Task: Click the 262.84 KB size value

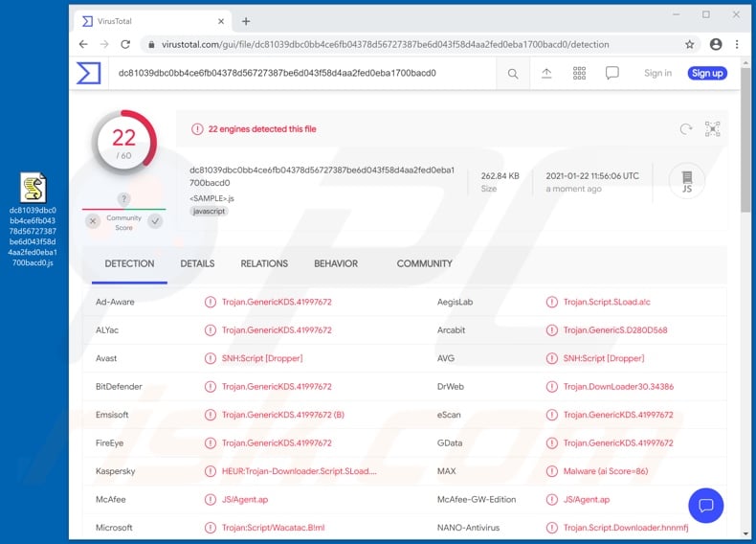Action: coord(500,176)
